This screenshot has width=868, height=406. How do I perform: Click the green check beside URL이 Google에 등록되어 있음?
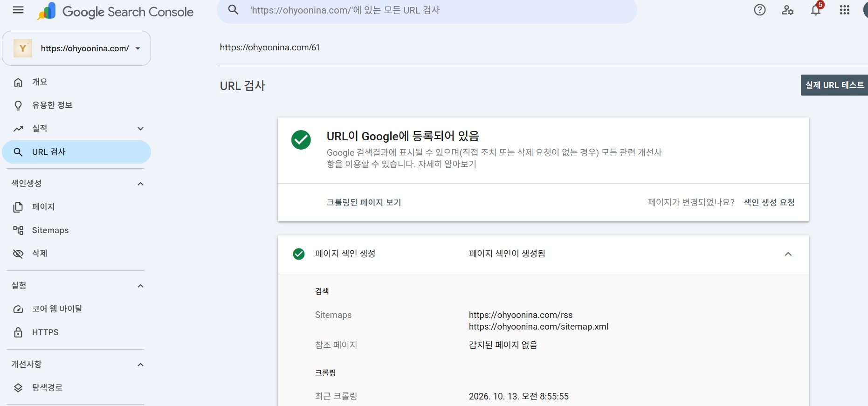pyautogui.click(x=301, y=140)
